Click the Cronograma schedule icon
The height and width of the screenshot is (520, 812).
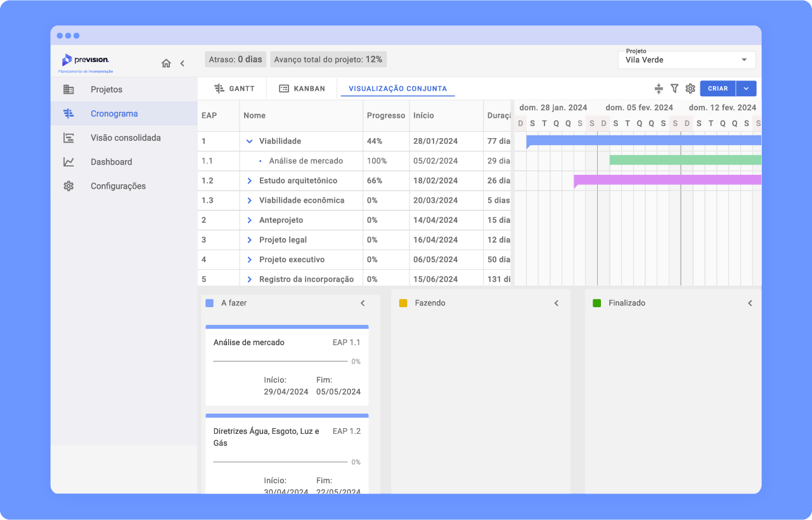68,113
